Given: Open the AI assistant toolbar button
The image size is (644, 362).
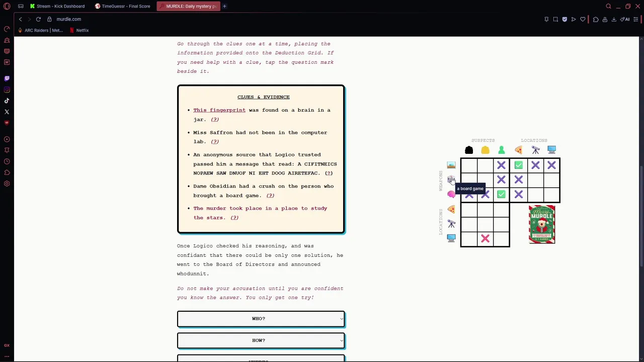Looking at the screenshot, I should 625,19.
